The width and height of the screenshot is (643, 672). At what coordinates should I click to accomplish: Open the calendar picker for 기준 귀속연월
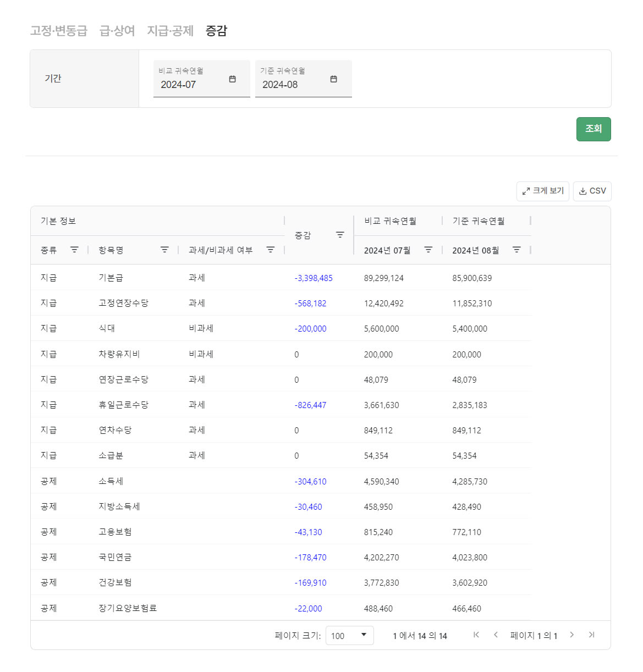(x=334, y=79)
